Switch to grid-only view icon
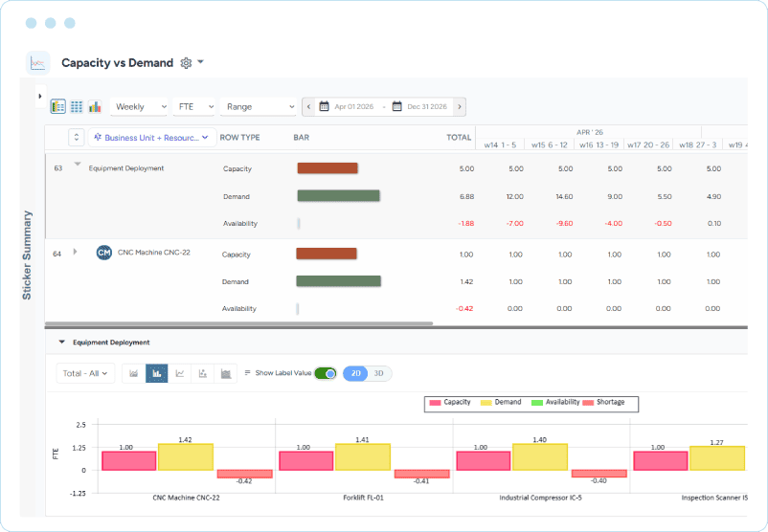768x532 pixels. (77, 107)
